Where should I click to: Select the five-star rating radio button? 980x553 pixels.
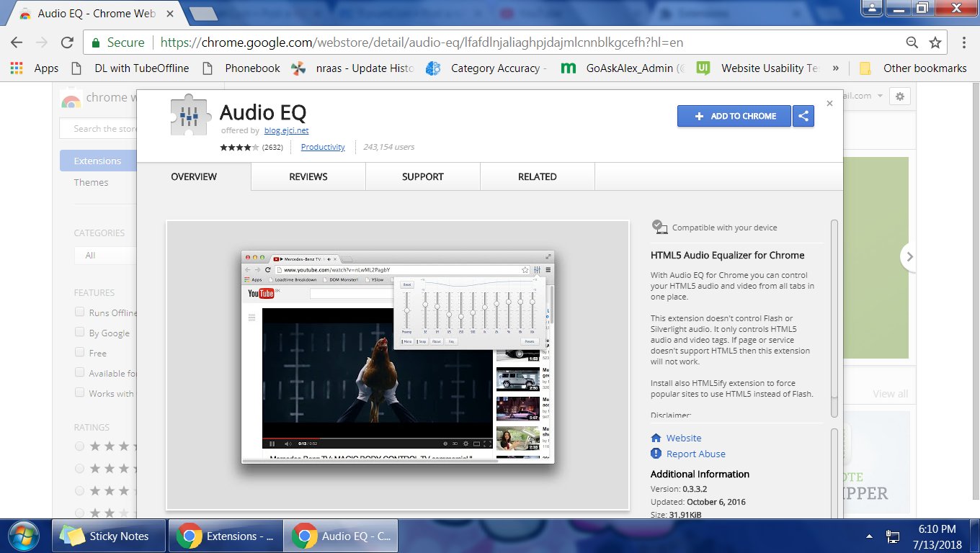point(79,446)
